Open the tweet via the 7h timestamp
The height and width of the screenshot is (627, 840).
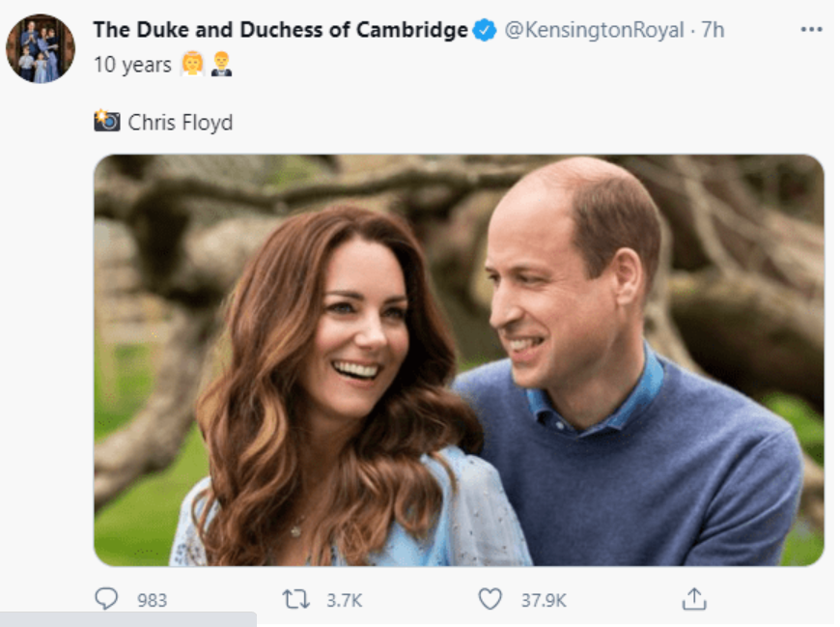pyautogui.click(x=713, y=30)
